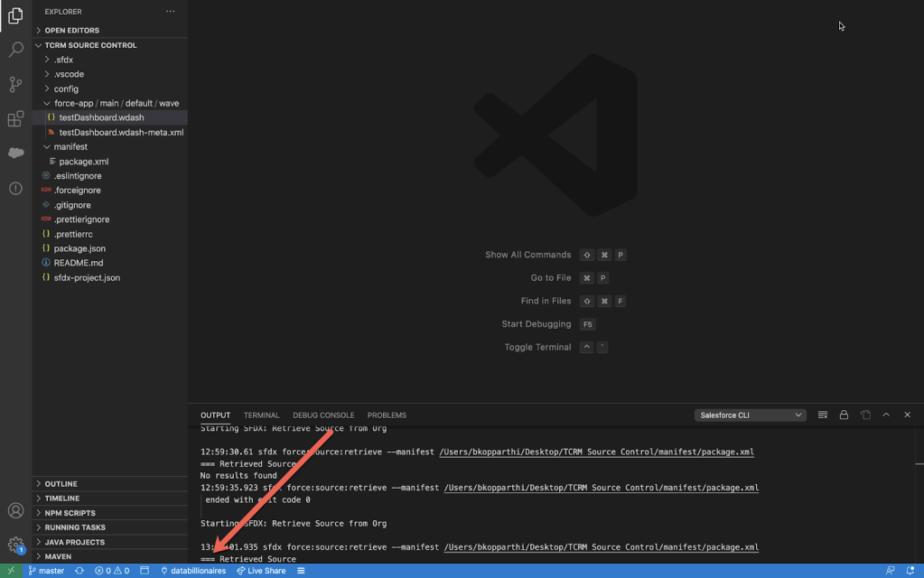Click the package.xml path link in output

596,452
